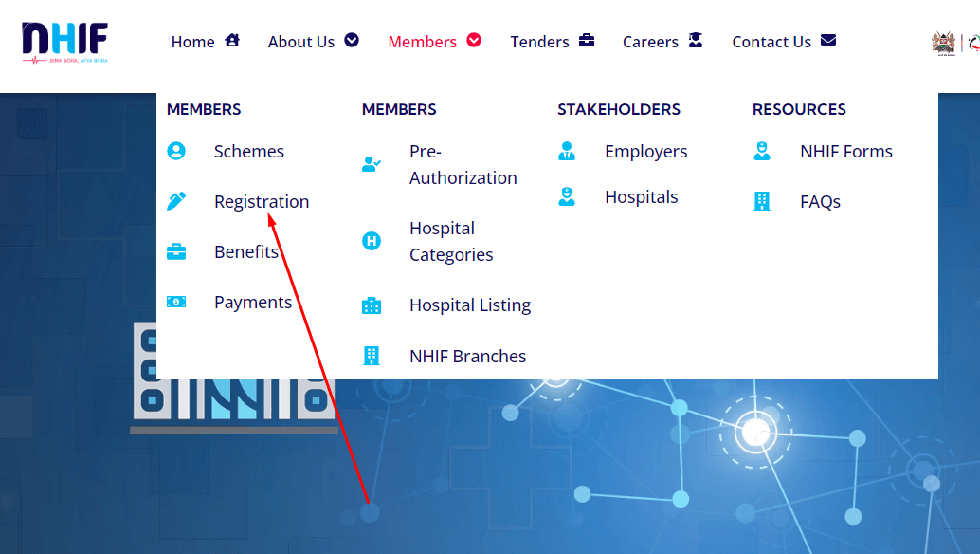The image size is (980, 554).
Task: Collapse the Members dropdown arrow
Action: [474, 41]
